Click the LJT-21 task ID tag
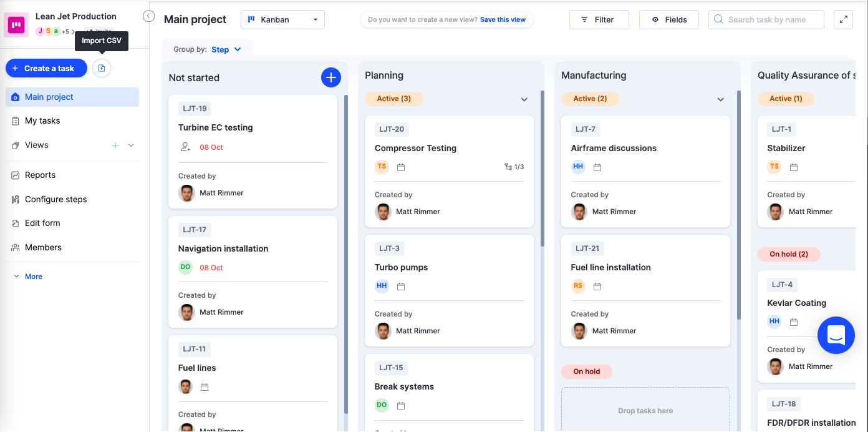868x432 pixels. (x=587, y=248)
